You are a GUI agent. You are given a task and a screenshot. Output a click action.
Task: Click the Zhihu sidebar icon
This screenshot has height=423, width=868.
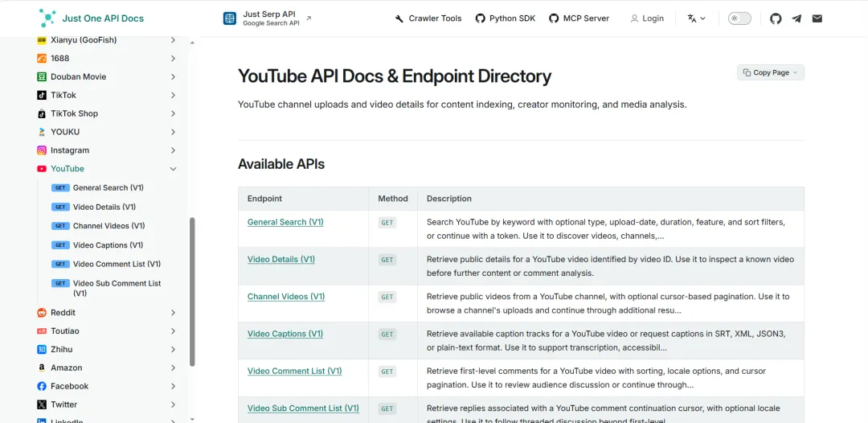pos(42,349)
